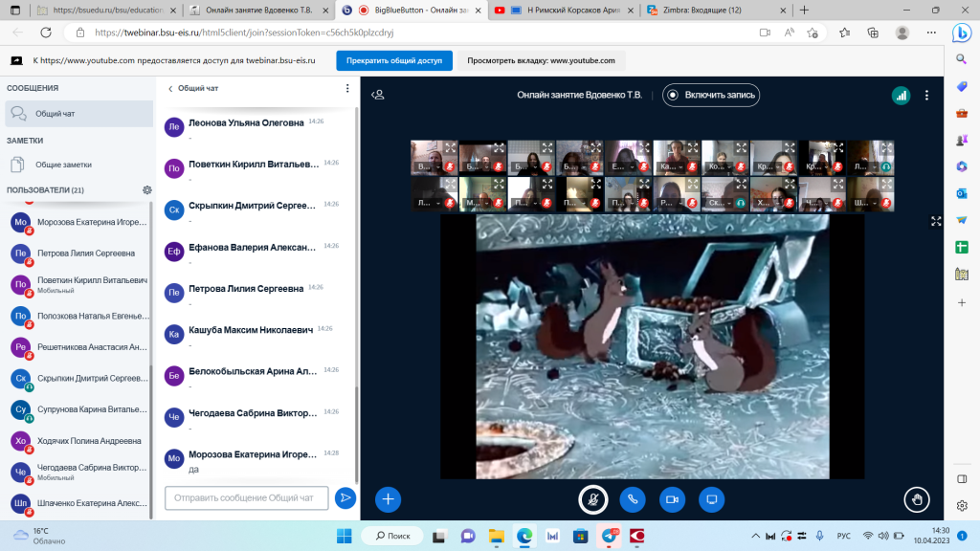Add this page to favorites
Viewport: 980px width, 551px height.
tap(812, 33)
